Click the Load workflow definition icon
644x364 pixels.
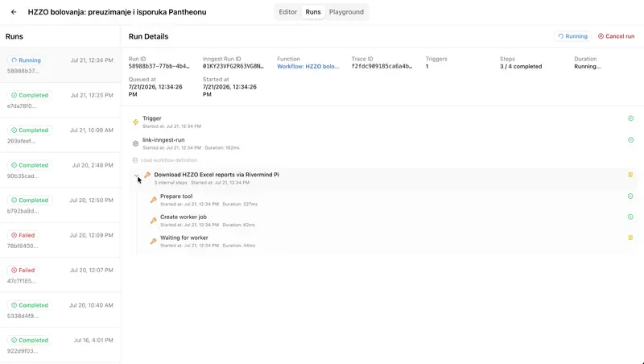coord(135,160)
